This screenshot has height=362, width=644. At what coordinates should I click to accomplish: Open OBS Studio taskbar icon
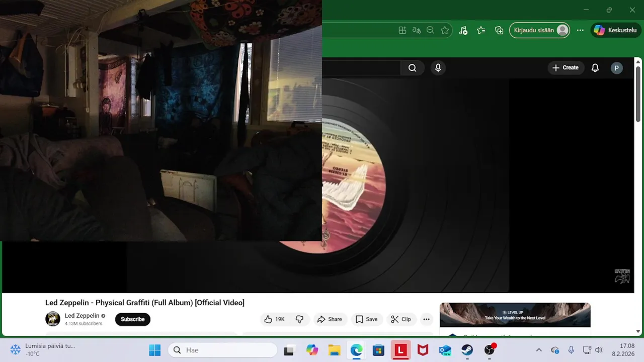coord(490,350)
